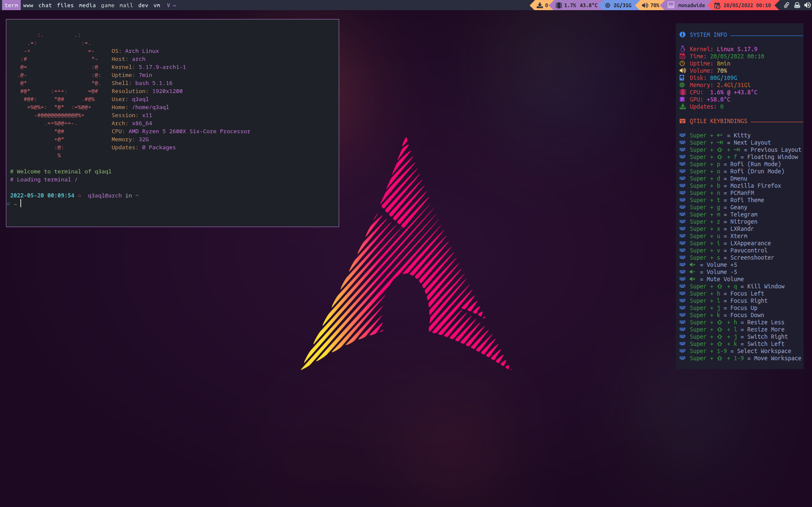The width and height of the screenshot is (812, 507).
Task: Click the QTILE KEYBINDINGS header icon
Action: [x=682, y=121]
